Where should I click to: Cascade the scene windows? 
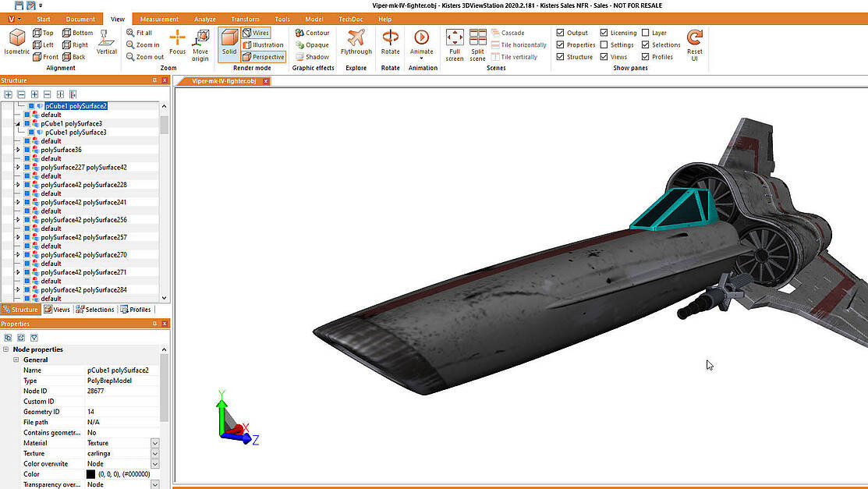pyautogui.click(x=508, y=33)
